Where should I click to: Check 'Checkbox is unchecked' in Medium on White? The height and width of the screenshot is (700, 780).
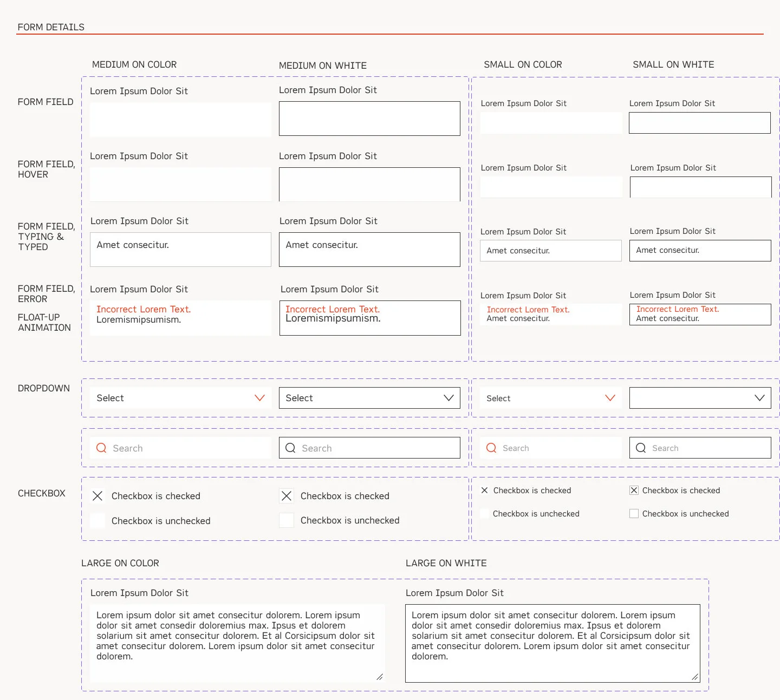coord(287,520)
